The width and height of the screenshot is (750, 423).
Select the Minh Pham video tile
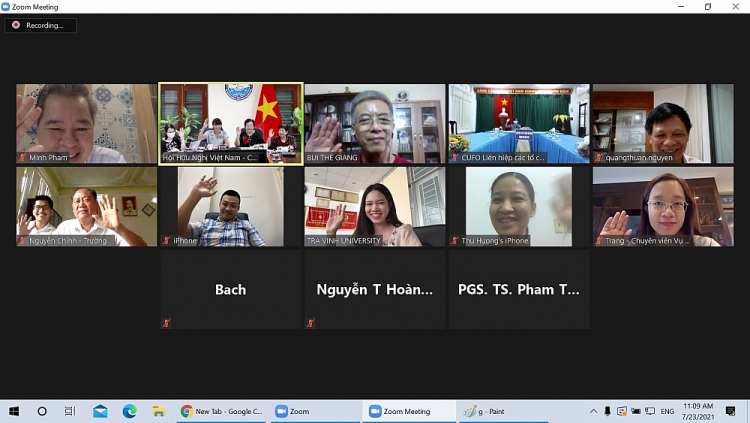click(x=87, y=124)
